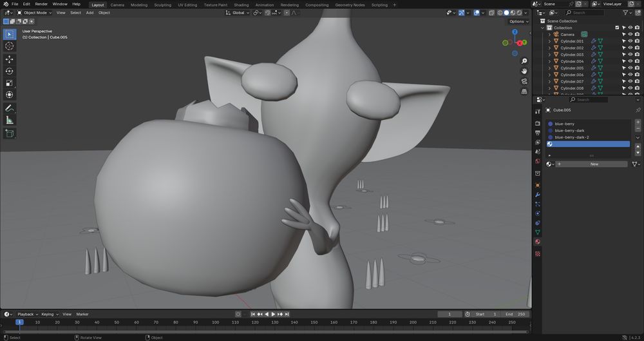This screenshot has height=341, width=644.
Task: Open the Scene properties tab
Action: (538, 151)
